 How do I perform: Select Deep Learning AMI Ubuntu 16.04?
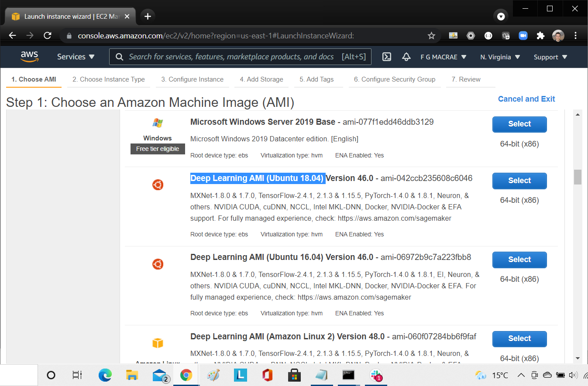pyautogui.click(x=519, y=260)
